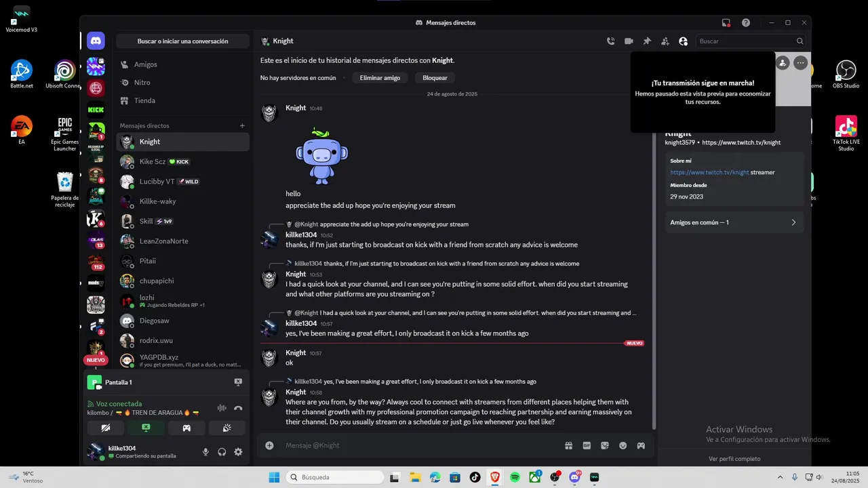Viewport: 868px width, 488px height.
Task: Mute the microphone
Action: point(205,452)
